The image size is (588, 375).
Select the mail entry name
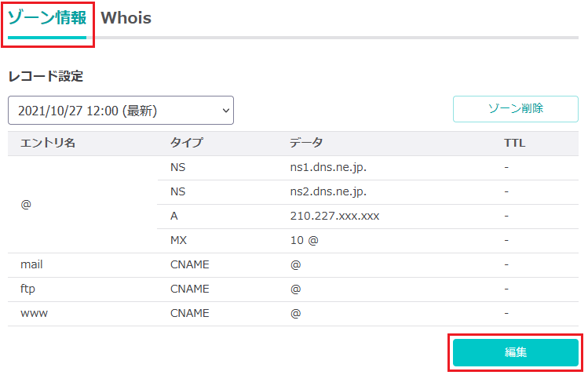tap(31, 264)
